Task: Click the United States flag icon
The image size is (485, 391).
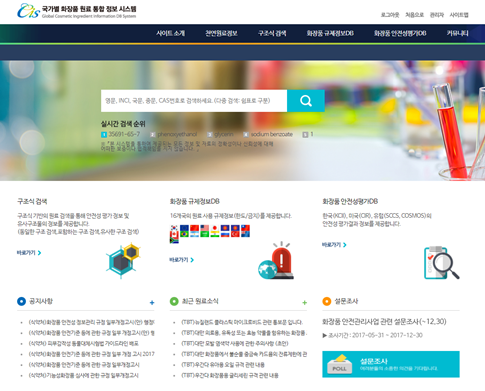Action: pos(205,228)
